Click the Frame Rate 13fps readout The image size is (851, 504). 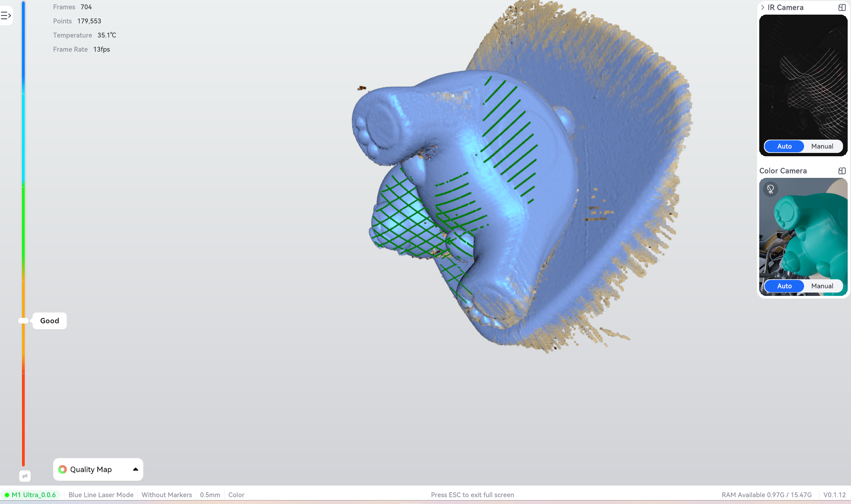pos(81,49)
